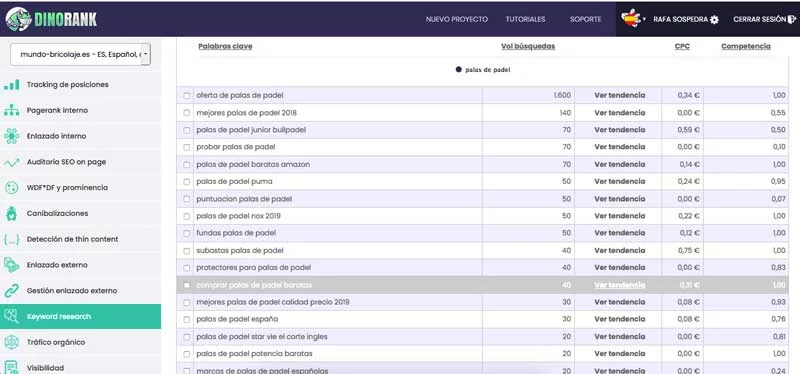Open Canibalizaciones section

click(x=80, y=213)
